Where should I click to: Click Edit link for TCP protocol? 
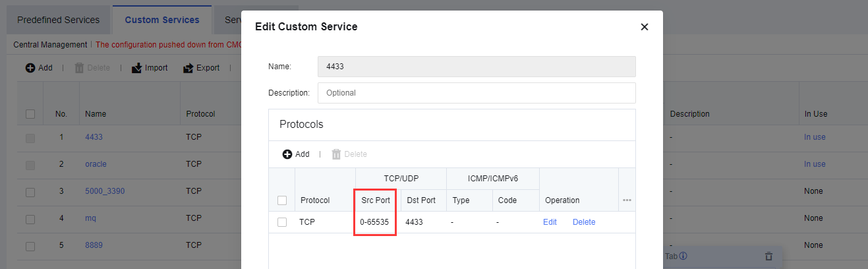(x=550, y=222)
